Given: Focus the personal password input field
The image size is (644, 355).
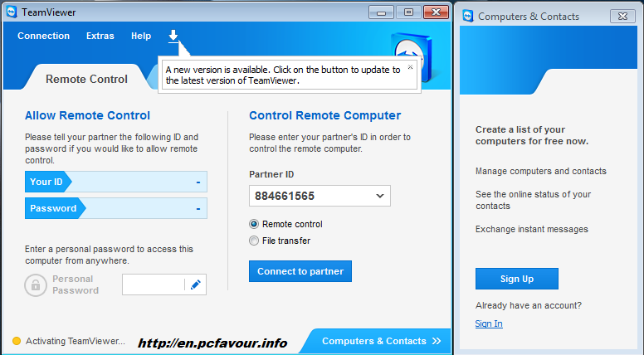Looking at the screenshot, I should tap(154, 284).
